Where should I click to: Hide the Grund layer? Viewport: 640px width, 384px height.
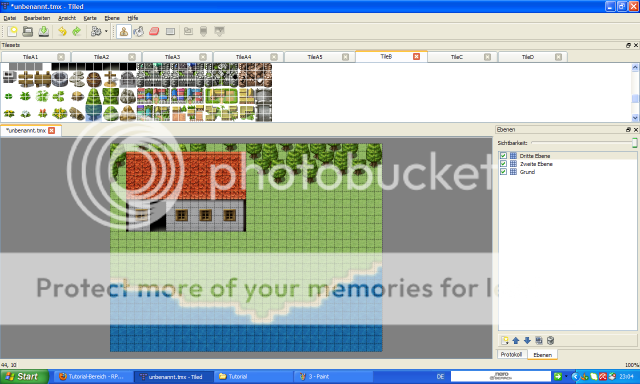coord(503,172)
